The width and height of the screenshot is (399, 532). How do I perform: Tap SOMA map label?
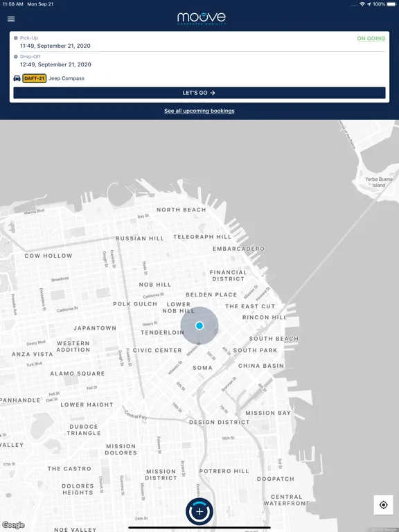point(202,368)
